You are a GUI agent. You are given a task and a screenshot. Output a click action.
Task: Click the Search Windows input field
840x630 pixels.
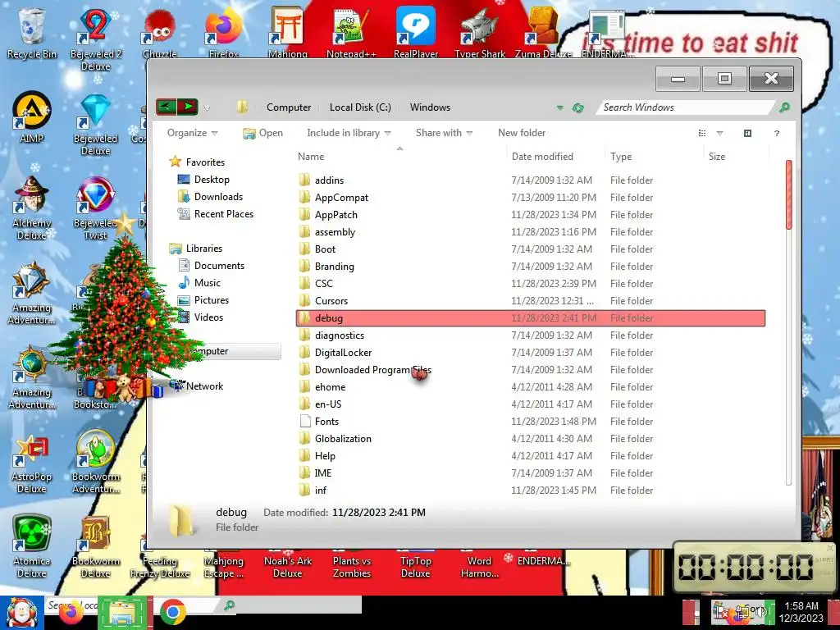686,107
